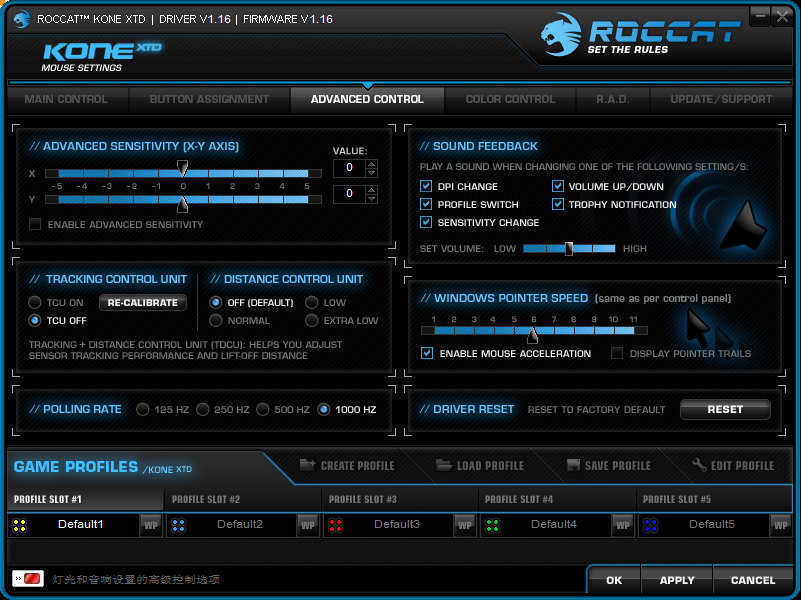Increase Y sensitivity value with up arrow
This screenshot has width=801, height=600.
coord(372,189)
